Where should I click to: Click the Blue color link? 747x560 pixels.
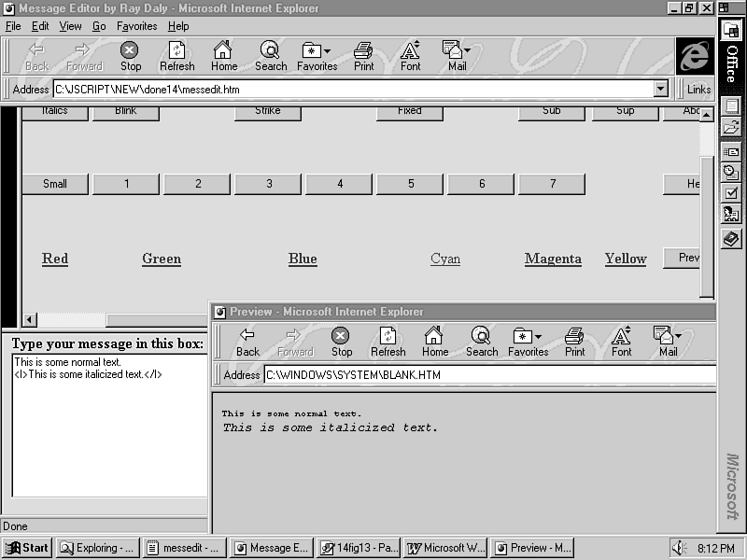coord(303,259)
